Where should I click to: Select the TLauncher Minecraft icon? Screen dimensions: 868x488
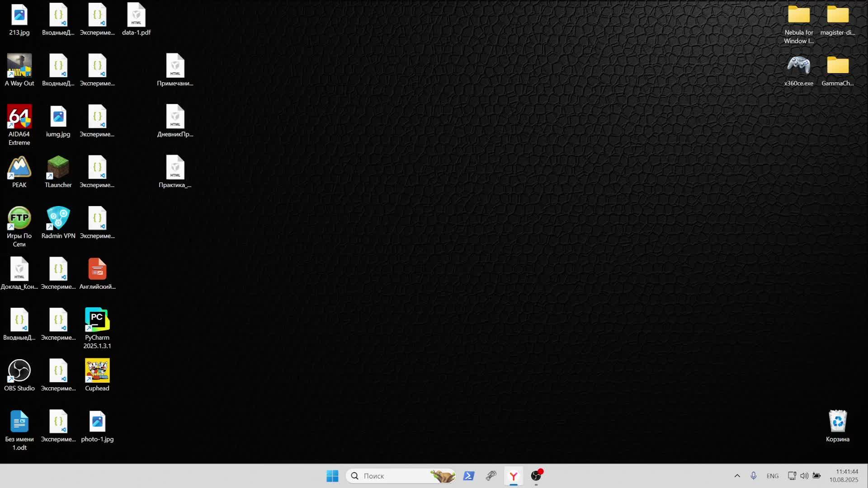pos(58,168)
